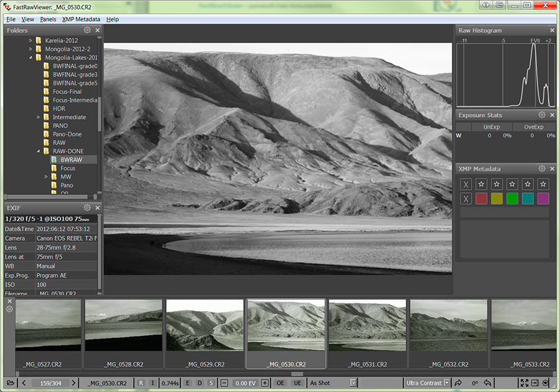
Task: Rotate image clockwise using the arrow icon
Action: pyautogui.click(x=459, y=383)
